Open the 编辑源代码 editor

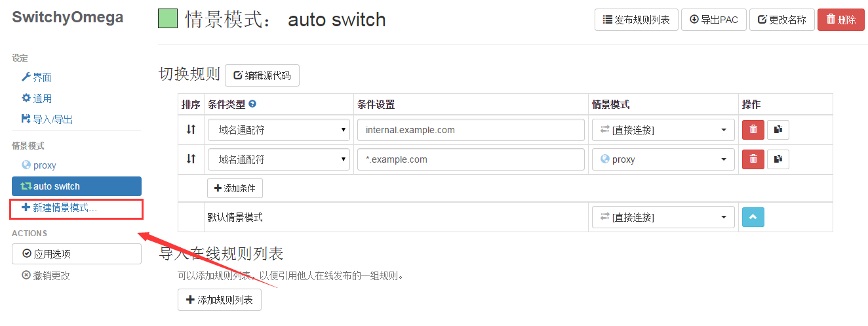[x=262, y=75]
